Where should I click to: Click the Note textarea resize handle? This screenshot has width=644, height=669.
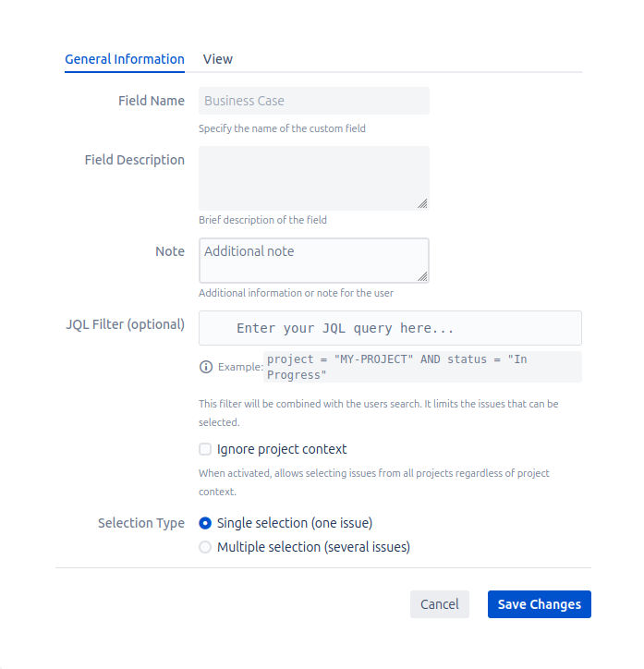(422, 275)
